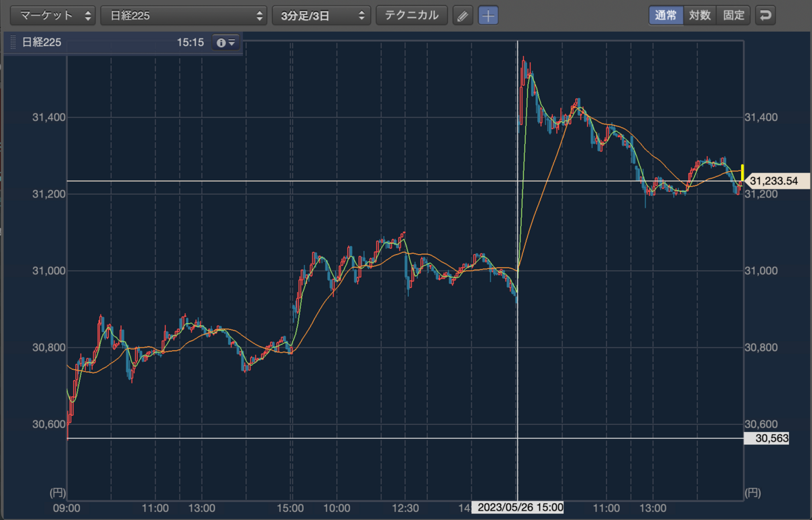Expand the 日経225 symbol selector
The width and height of the screenshot is (812, 520).
pos(183,15)
